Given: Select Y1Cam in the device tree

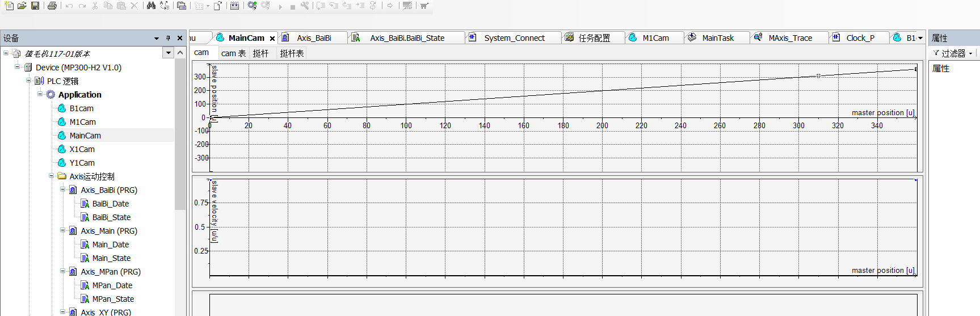Looking at the screenshot, I should pos(82,162).
